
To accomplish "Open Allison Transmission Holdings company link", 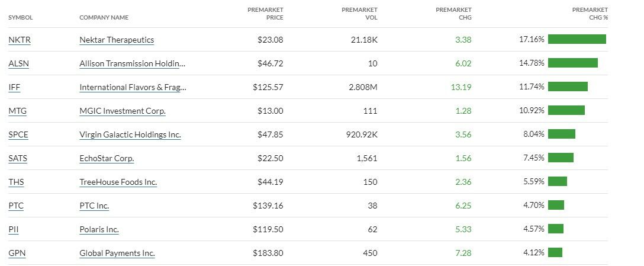I will 132,63.
